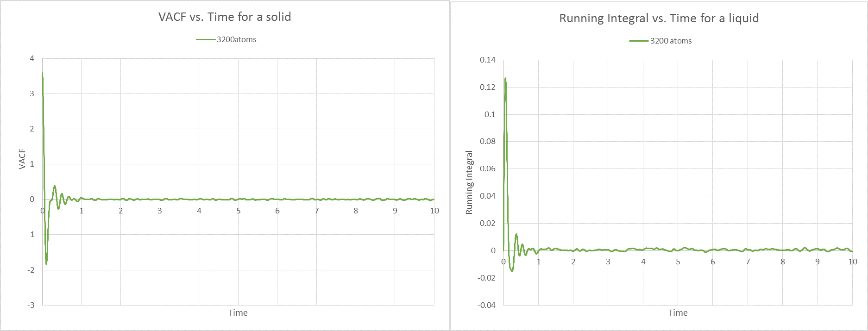Click the "Time" axis title under the solid chart

tap(238, 313)
